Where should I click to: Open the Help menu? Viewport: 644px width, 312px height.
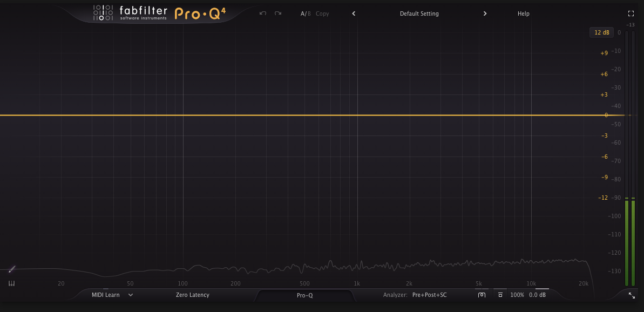[523, 13]
